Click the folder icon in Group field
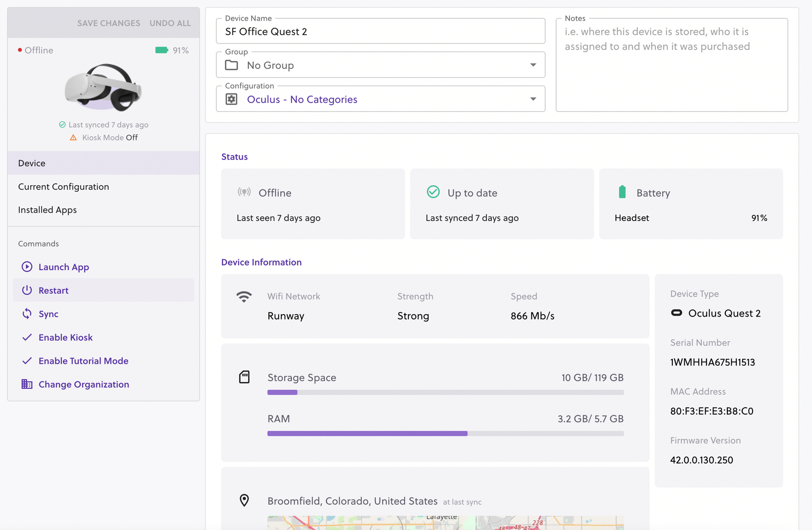The image size is (812, 530). pyautogui.click(x=231, y=65)
